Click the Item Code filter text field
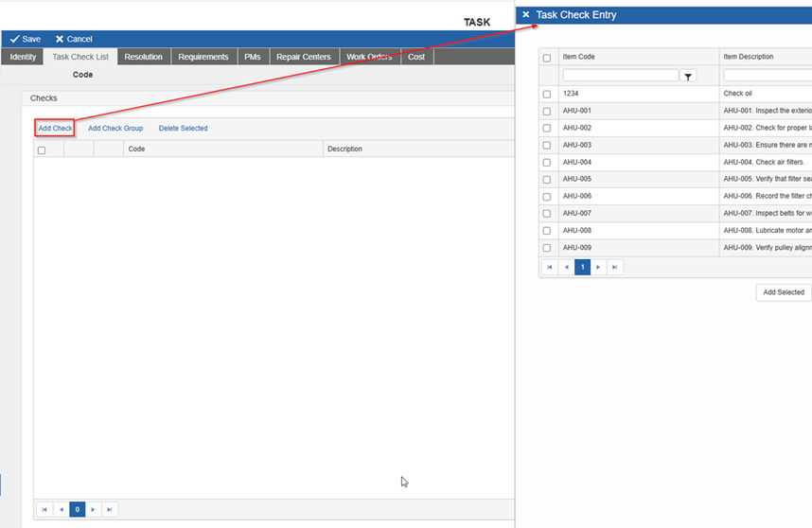 tap(620, 75)
